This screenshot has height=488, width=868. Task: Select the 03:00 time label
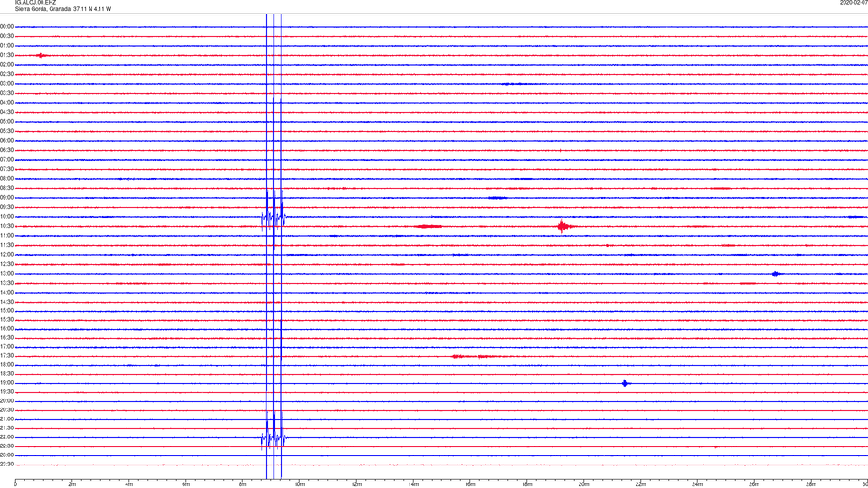[6, 83]
